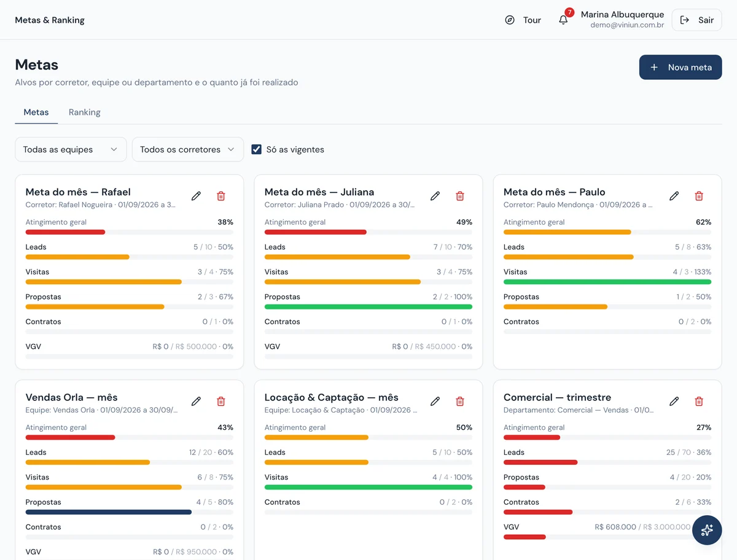737x560 pixels.
Task: Delete the Meta do mês — Juliana goal
Action: [460, 196]
